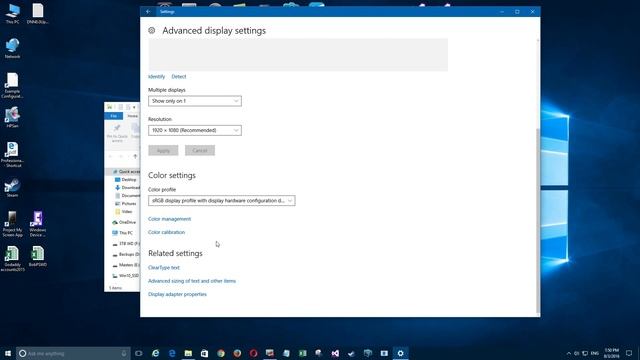The height and width of the screenshot is (360, 640).
Task: Select the Project My Screen App icon
Action: tap(12, 224)
